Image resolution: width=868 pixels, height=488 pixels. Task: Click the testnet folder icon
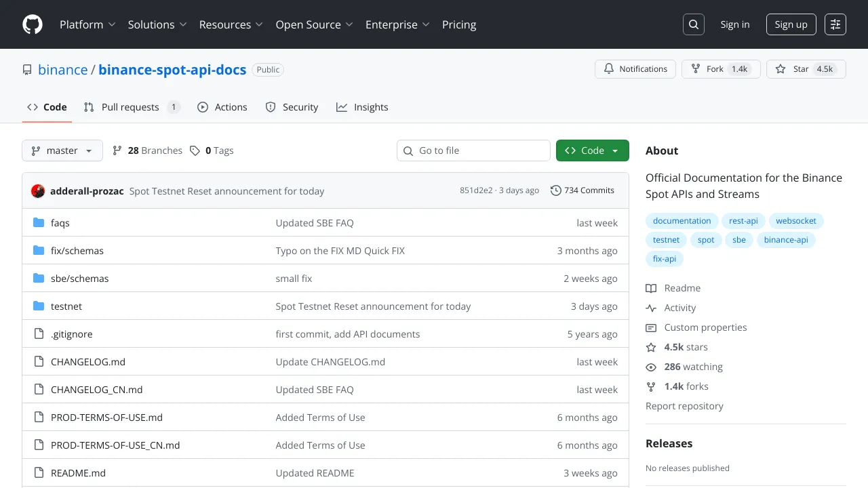tap(39, 306)
